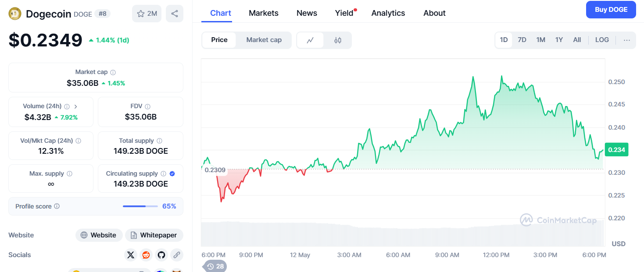Show Profile score info icon
This screenshot has width=644, height=272.
tap(57, 206)
